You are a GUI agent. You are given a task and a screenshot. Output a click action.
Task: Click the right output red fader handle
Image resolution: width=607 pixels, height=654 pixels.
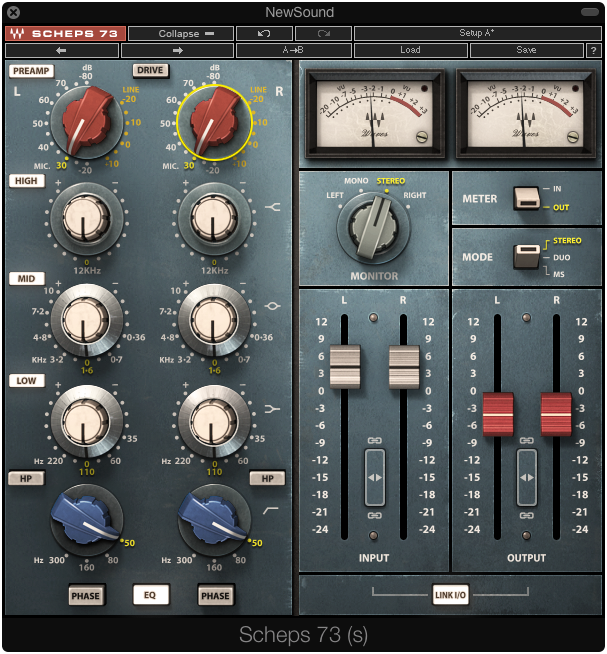(x=557, y=414)
